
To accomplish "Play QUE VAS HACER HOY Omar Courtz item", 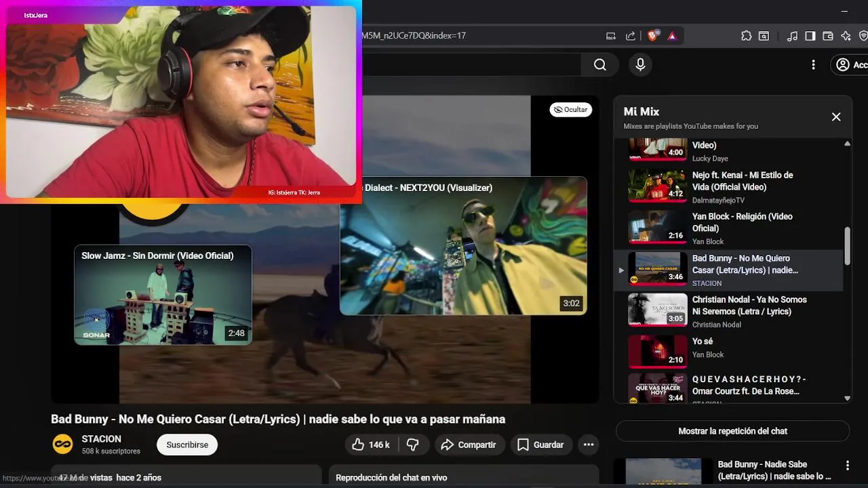I will pos(728,388).
